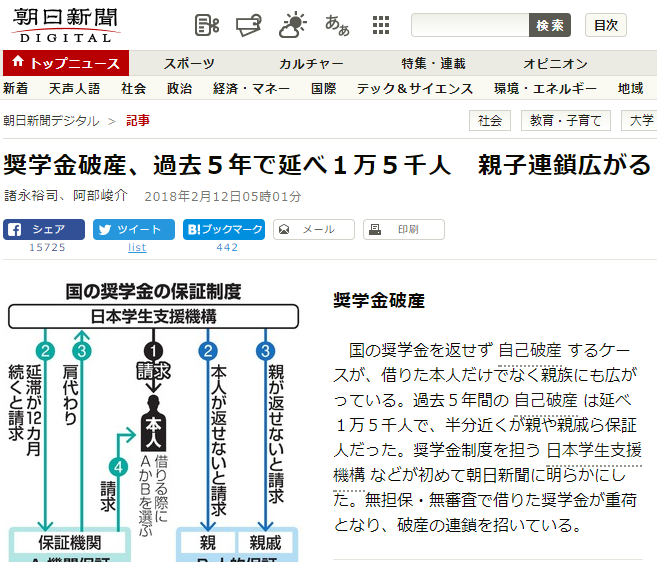Screen dimensions: 657x562
Task: Open the Asahi Shimbun Digital logo homepage
Action: point(66,25)
